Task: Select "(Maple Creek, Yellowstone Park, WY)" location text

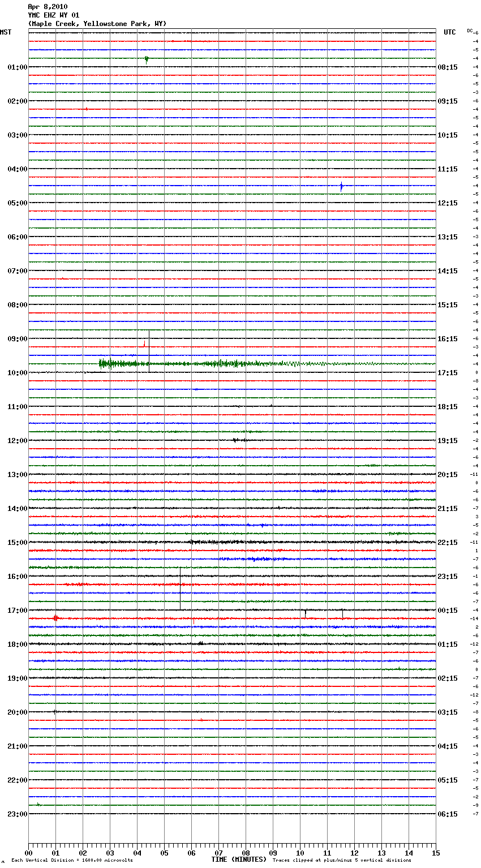Action: pyautogui.click(x=97, y=24)
